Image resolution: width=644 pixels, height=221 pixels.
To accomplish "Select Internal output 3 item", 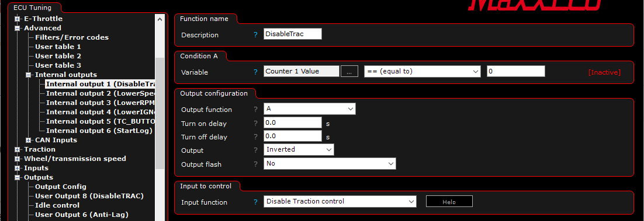I will 100,103.
